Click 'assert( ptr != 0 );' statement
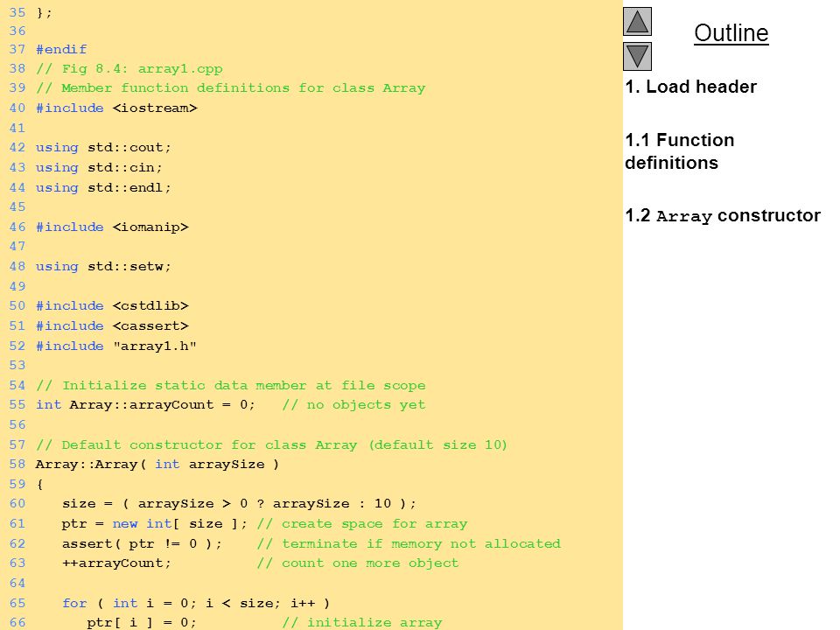 (x=142, y=543)
